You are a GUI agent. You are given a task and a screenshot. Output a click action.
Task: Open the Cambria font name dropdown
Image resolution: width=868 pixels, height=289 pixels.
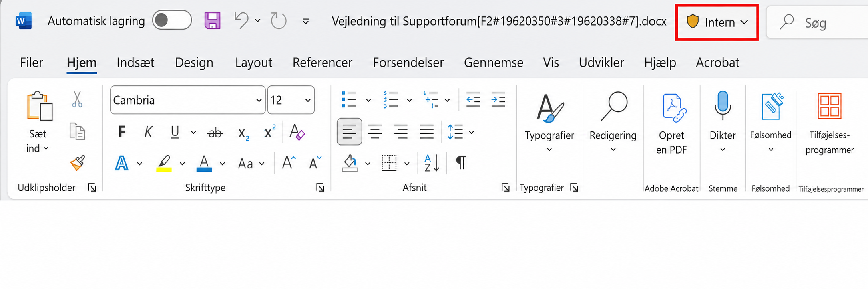pos(187,100)
